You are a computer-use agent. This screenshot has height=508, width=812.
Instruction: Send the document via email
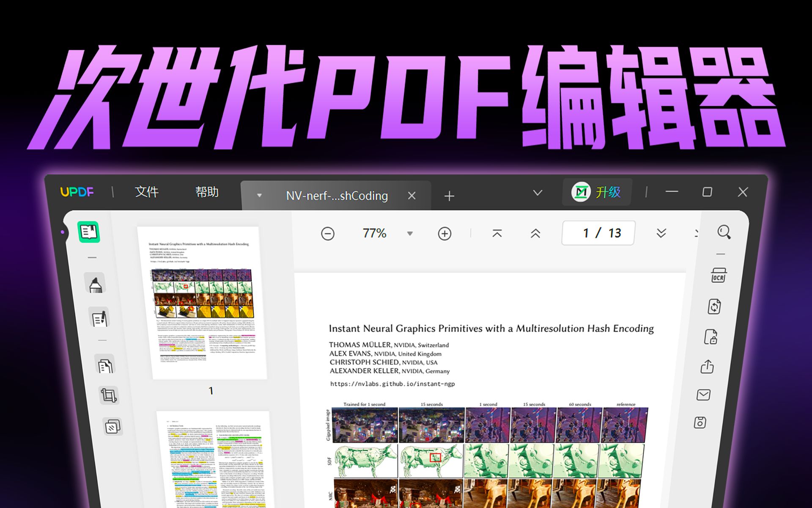pyautogui.click(x=703, y=395)
